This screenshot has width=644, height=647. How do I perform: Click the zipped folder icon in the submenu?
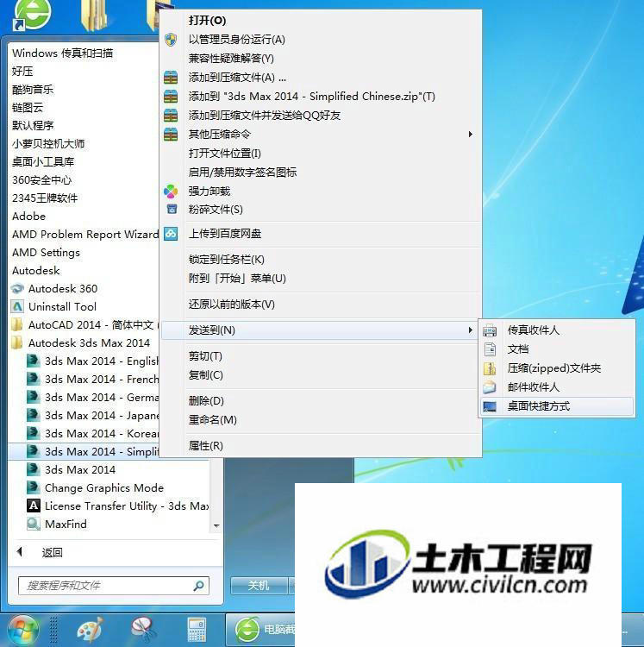(490, 368)
